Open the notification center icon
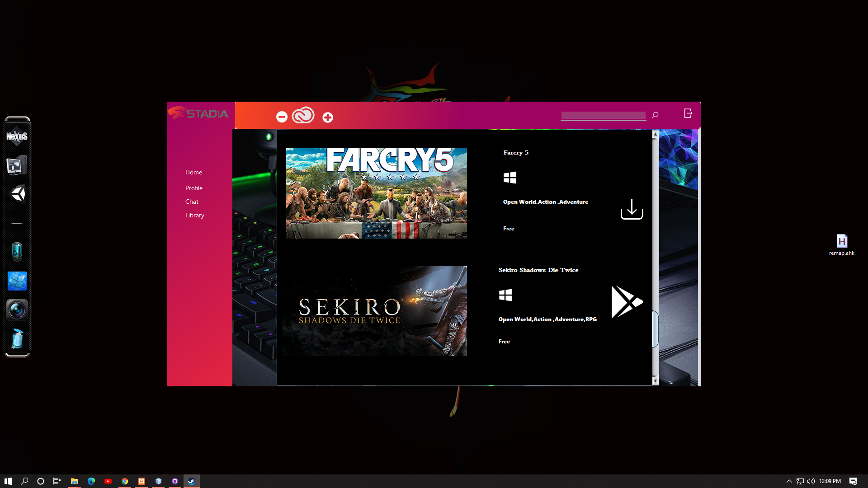Image resolution: width=868 pixels, height=488 pixels. (853, 481)
